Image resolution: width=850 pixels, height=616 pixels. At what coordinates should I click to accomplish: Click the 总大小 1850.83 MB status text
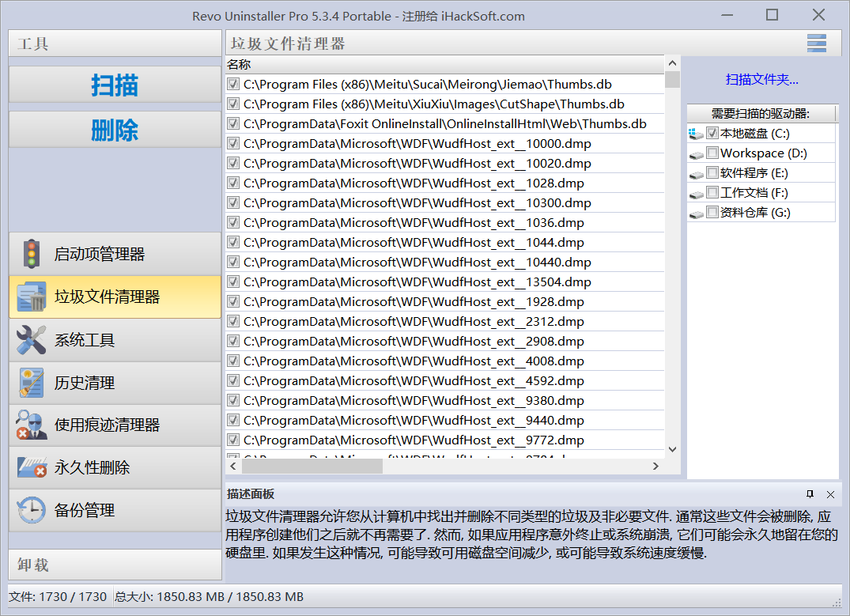(210, 596)
